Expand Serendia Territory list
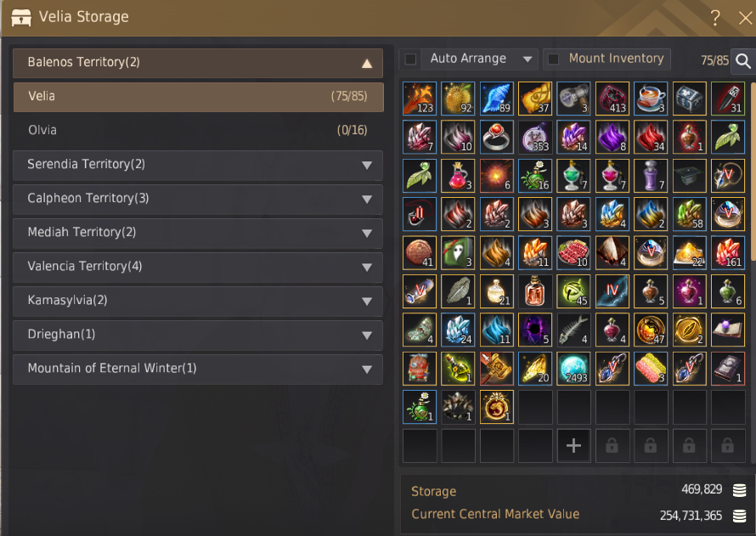 pos(198,165)
